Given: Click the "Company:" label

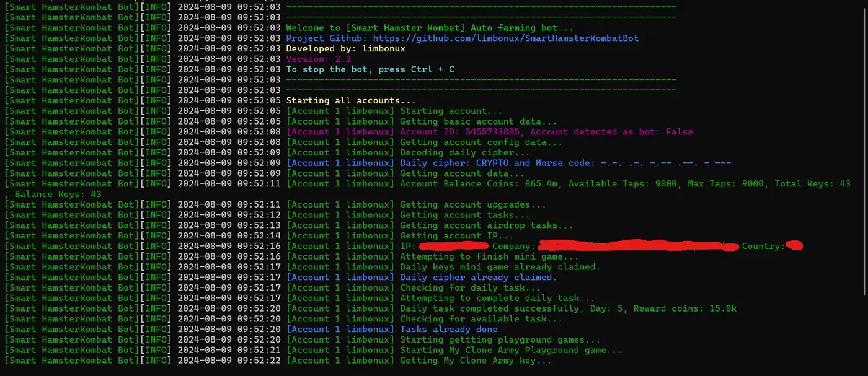Looking at the screenshot, I should 514,247.
